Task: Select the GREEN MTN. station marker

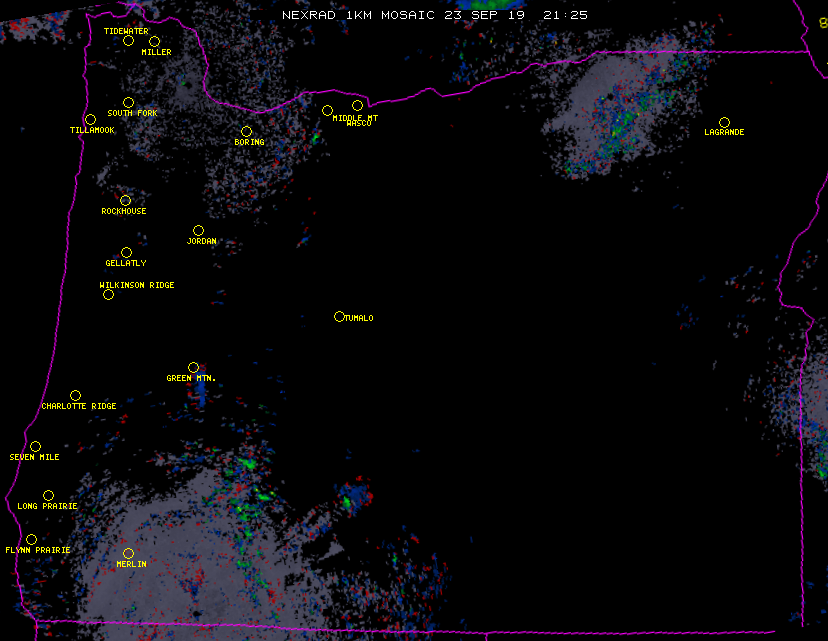Action: coord(193,368)
